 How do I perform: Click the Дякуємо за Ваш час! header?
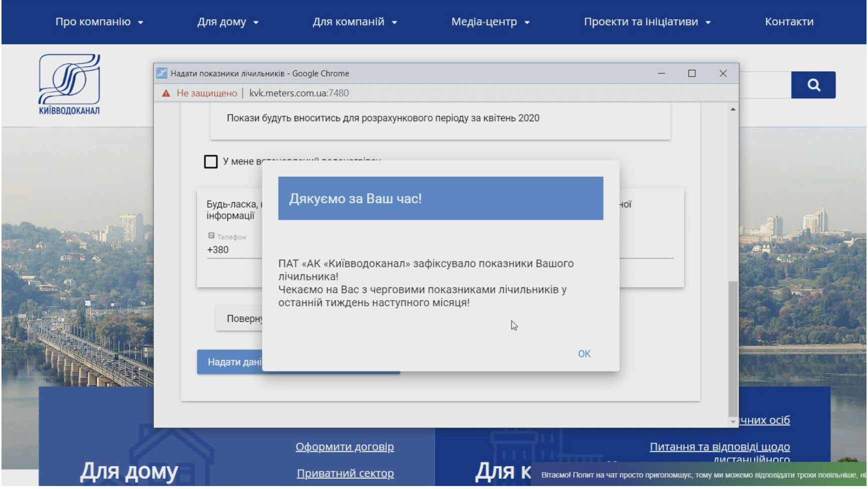(440, 198)
